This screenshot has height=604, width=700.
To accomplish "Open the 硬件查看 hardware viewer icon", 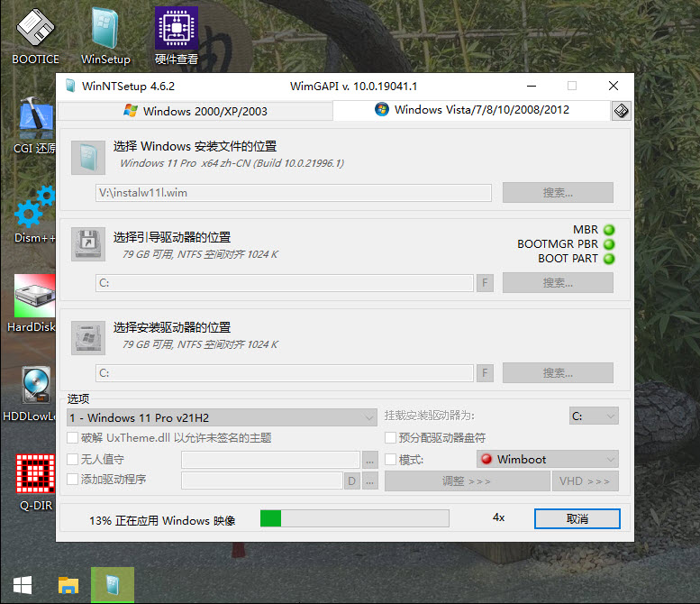I will pos(177,37).
